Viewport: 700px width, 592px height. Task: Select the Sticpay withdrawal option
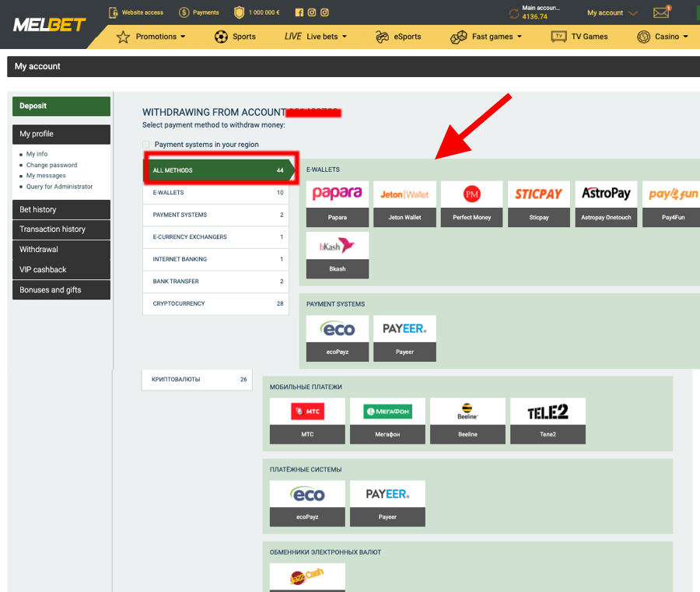539,194
